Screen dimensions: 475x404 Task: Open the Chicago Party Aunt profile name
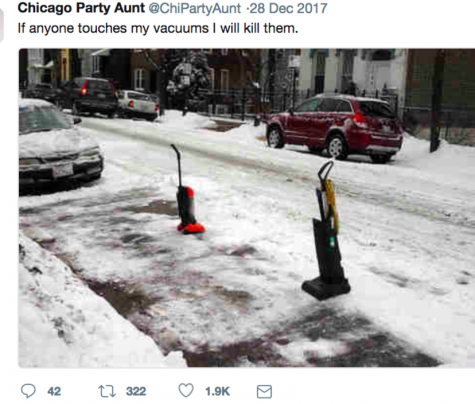[81, 8]
